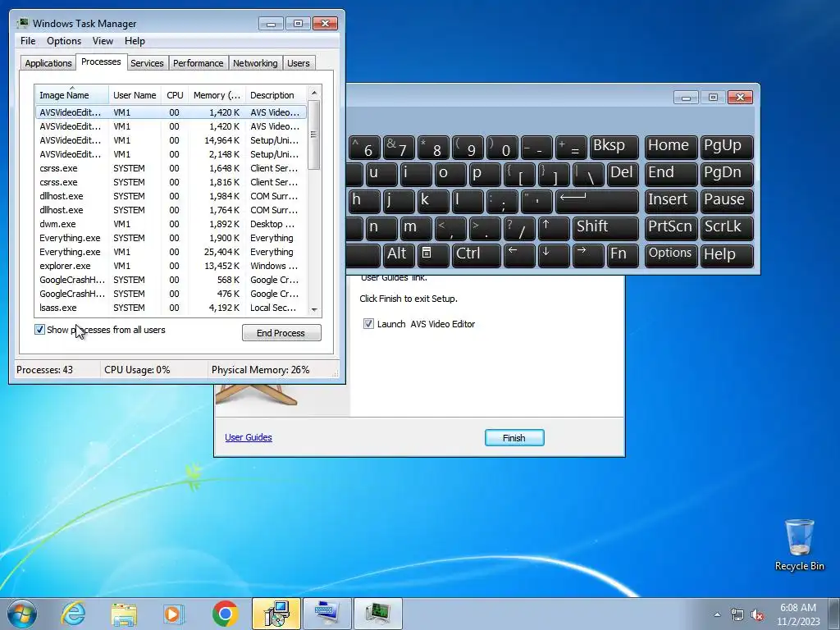Switch to the Networking tab
The width and height of the screenshot is (840, 630).
click(255, 63)
